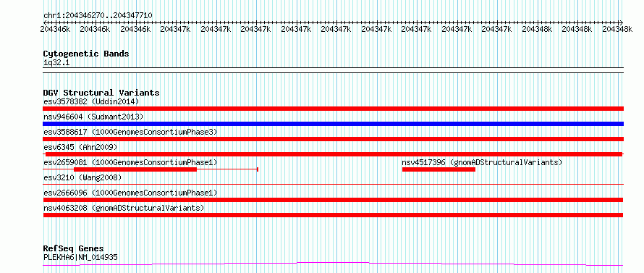Click the thick red esv2659081 segment
The image size is (644, 273).
point(135,169)
